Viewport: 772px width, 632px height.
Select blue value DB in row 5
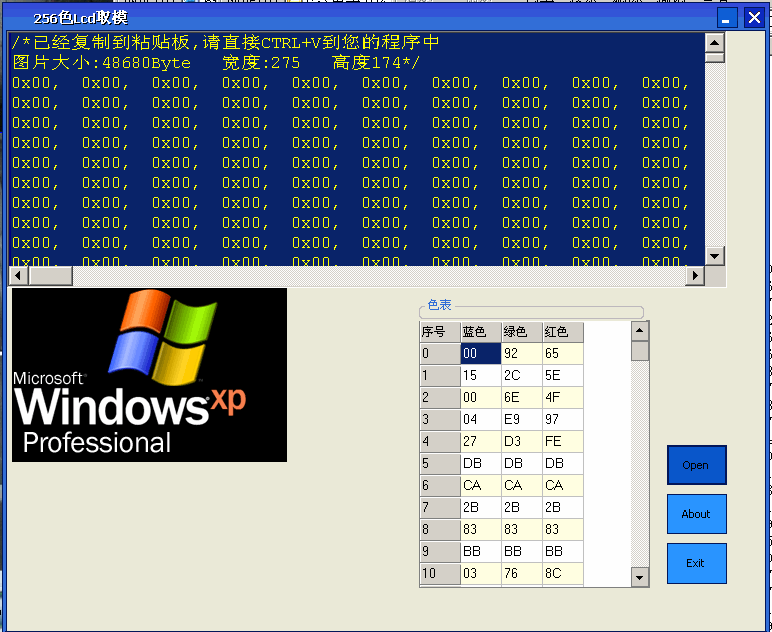pos(481,463)
